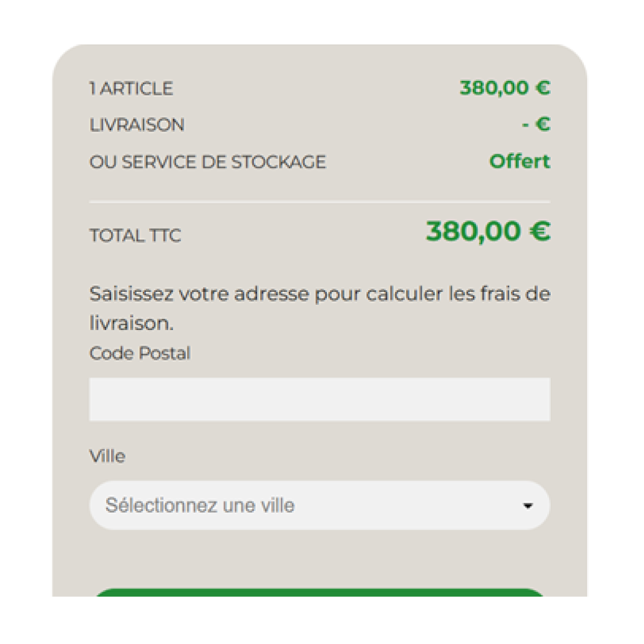Click the 'LIVRAISON' label
Image resolution: width=644 pixels, height=644 pixels.
pos(137,125)
